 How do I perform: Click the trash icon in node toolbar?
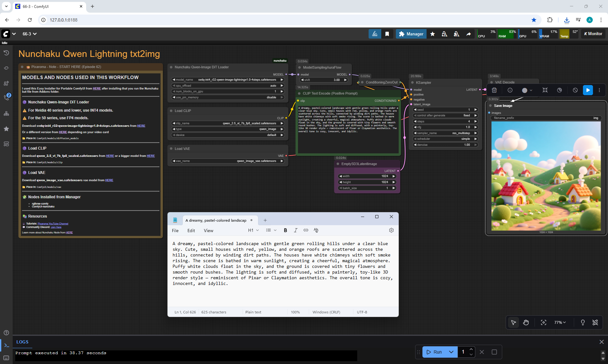point(494,90)
